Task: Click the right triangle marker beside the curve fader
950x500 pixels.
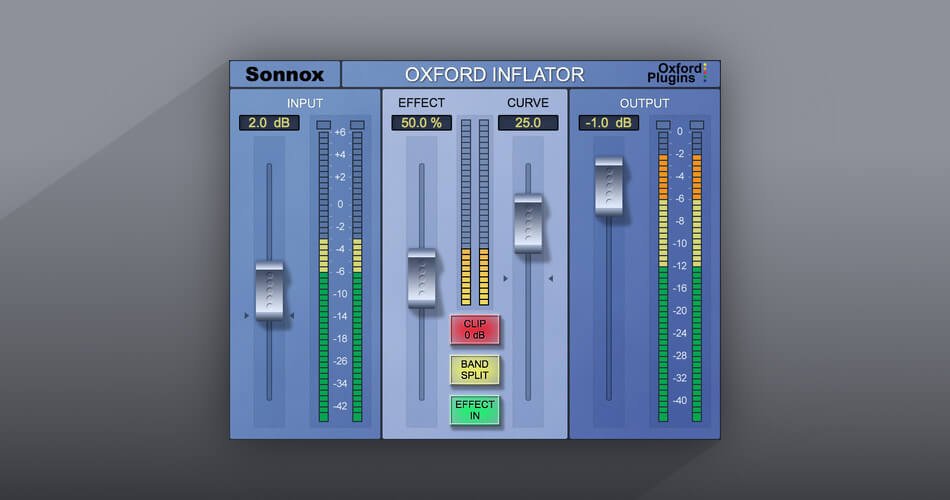Action: pyautogui.click(x=551, y=280)
